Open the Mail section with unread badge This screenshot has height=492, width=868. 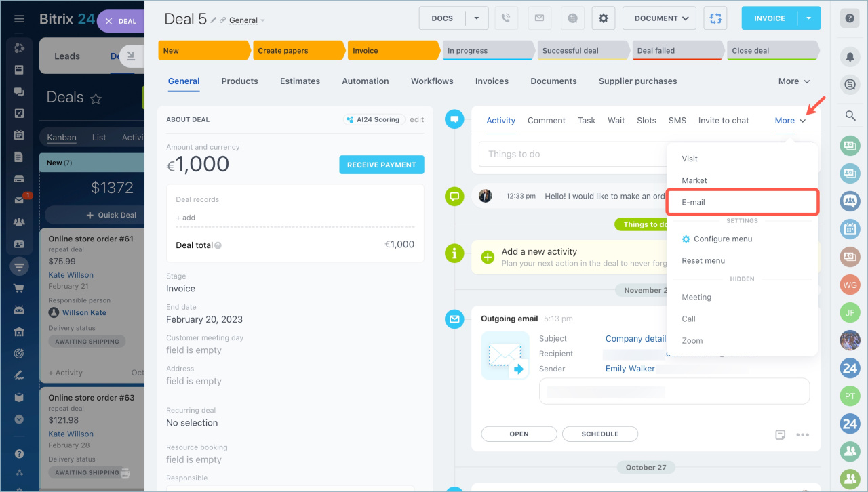point(18,200)
